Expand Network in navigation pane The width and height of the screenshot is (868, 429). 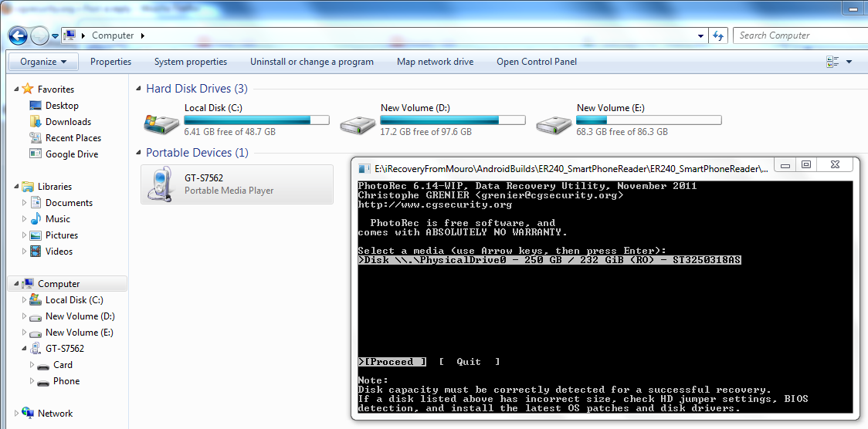point(17,413)
